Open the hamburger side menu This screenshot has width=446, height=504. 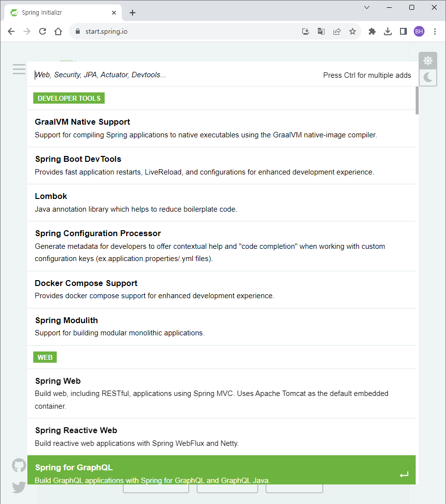point(19,69)
